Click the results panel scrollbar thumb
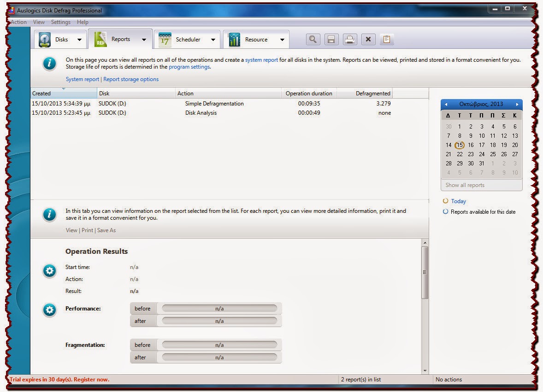Image resolution: width=543 pixels, height=392 pixels. (425, 273)
